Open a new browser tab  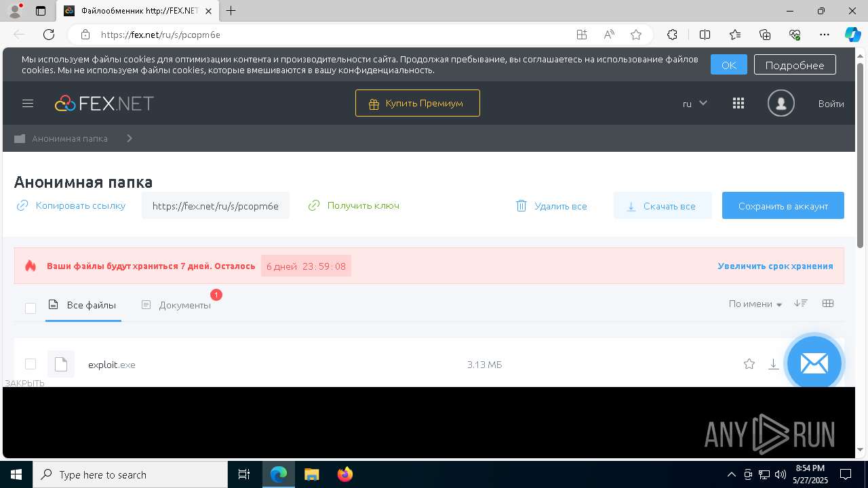[x=231, y=11]
